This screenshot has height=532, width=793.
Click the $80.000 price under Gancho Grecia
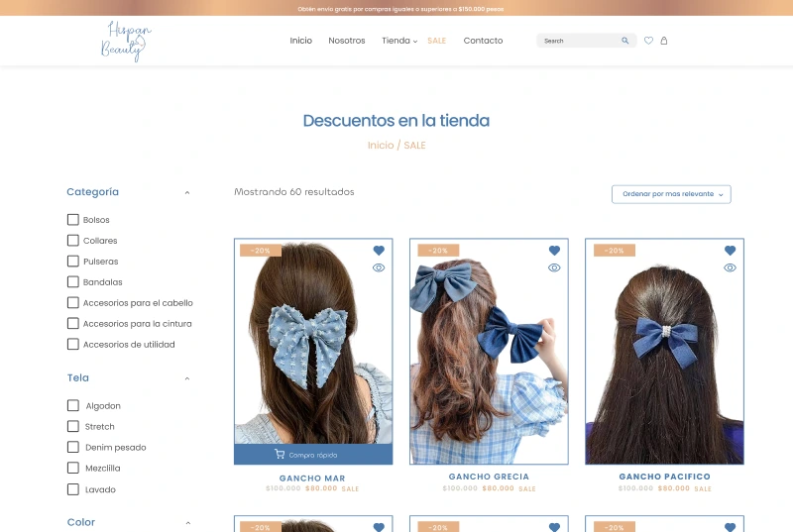pyautogui.click(x=499, y=488)
